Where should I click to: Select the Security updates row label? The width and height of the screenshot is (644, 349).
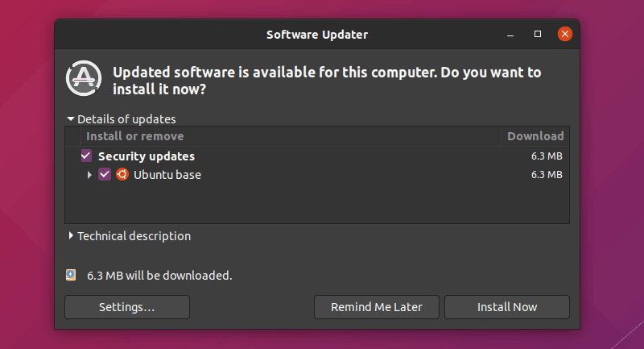click(147, 156)
